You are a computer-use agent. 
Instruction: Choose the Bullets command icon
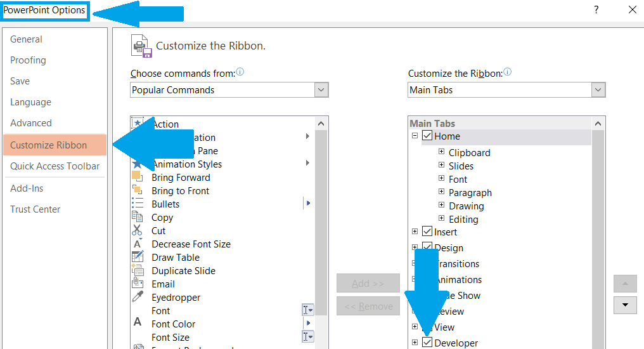click(137, 204)
